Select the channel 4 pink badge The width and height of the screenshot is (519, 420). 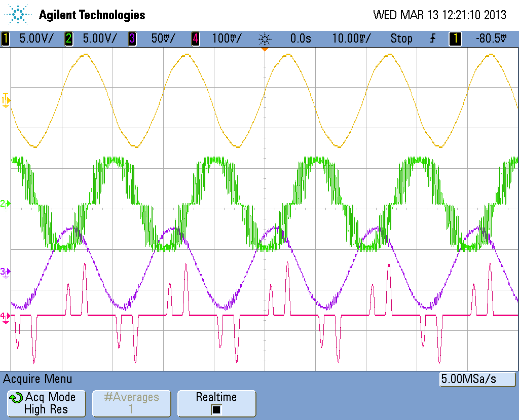196,39
